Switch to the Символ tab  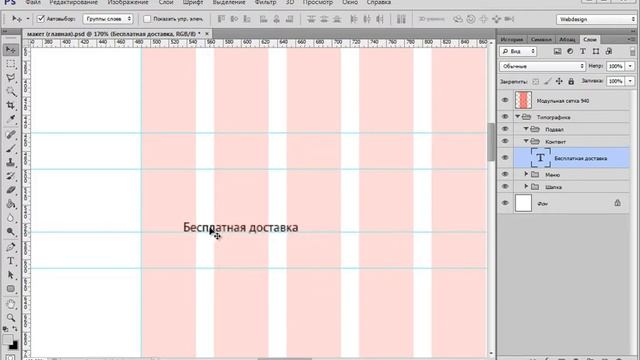pyautogui.click(x=541, y=40)
